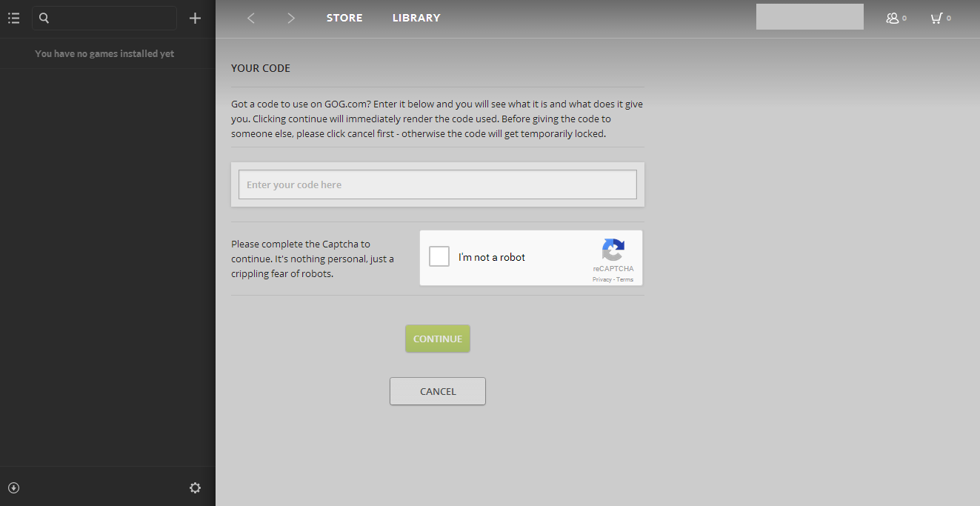The height and width of the screenshot is (506, 980).
Task: Focus the "Enter your code here" field
Action: [437, 184]
